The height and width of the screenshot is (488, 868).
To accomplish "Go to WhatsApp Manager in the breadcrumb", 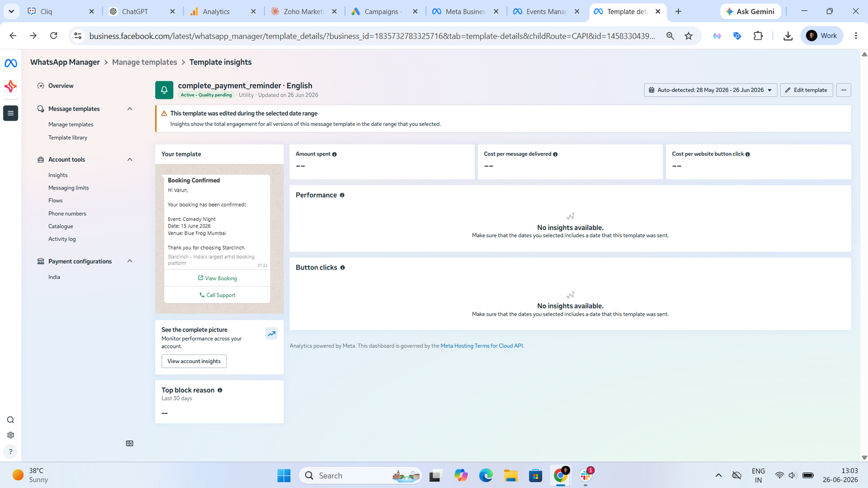I will click(x=65, y=62).
